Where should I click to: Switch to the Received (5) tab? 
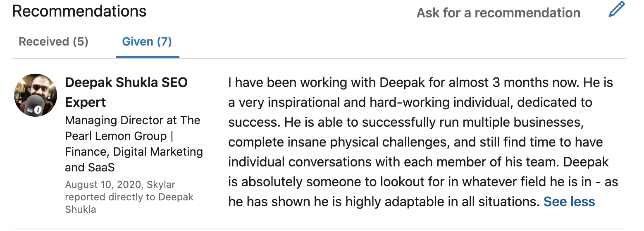(54, 41)
